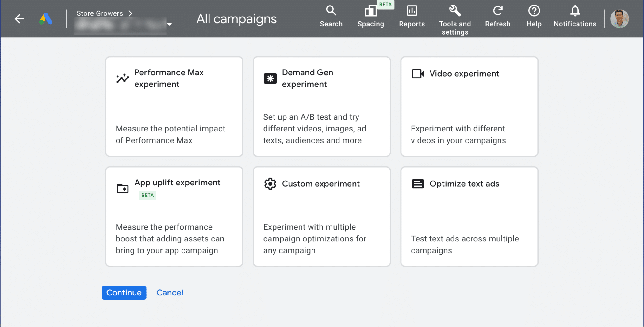Open the Help menu

click(534, 17)
